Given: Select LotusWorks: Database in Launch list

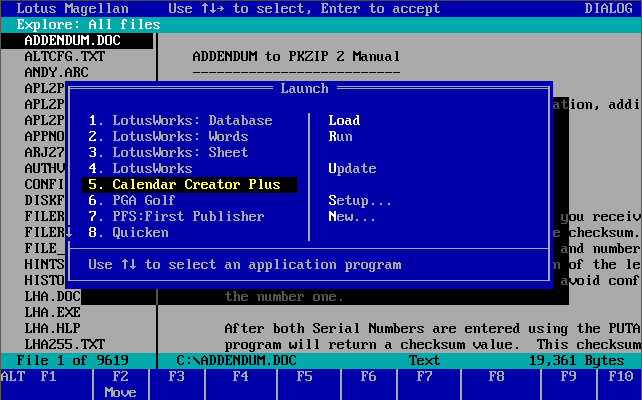Looking at the screenshot, I should 180,121.
